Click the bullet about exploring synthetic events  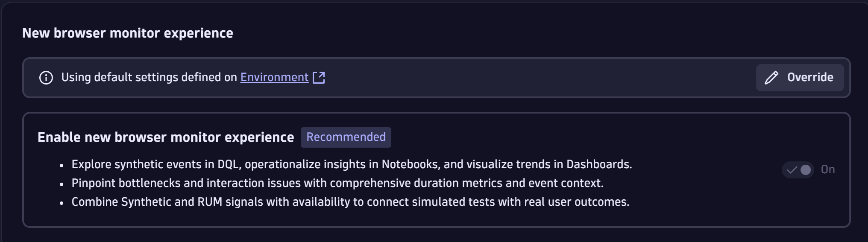pos(351,164)
